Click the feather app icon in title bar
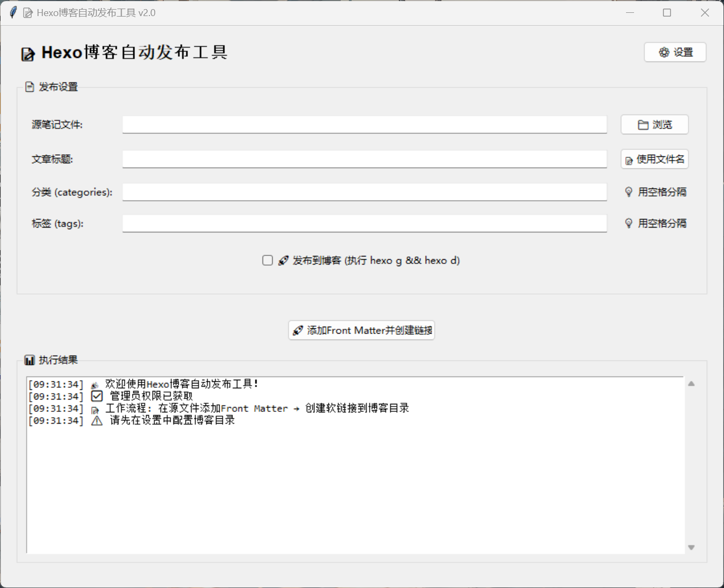The image size is (724, 588). [x=13, y=12]
